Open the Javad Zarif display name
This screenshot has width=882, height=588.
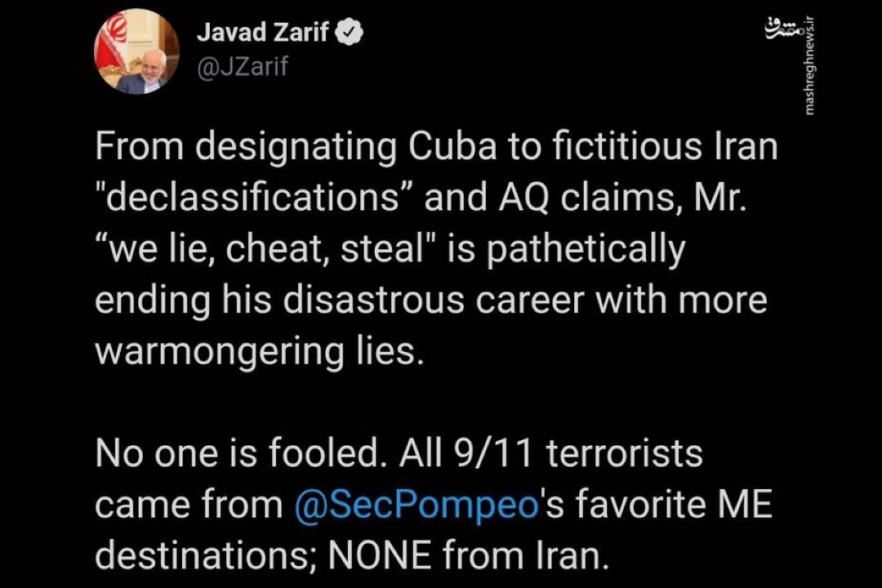coord(263,33)
